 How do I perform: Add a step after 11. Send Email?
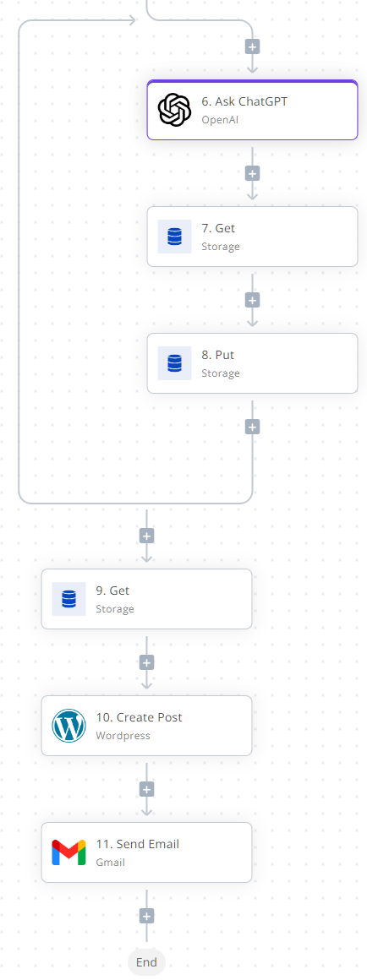[147, 917]
